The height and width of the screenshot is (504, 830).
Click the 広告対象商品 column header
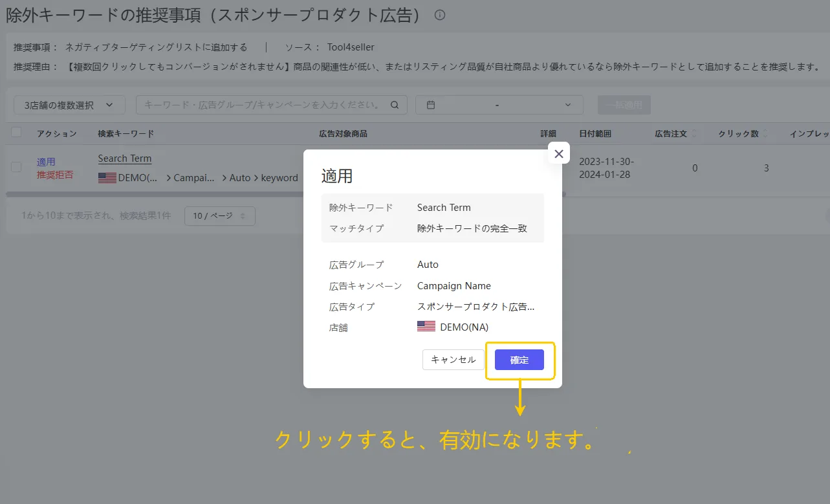[x=343, y=134]
